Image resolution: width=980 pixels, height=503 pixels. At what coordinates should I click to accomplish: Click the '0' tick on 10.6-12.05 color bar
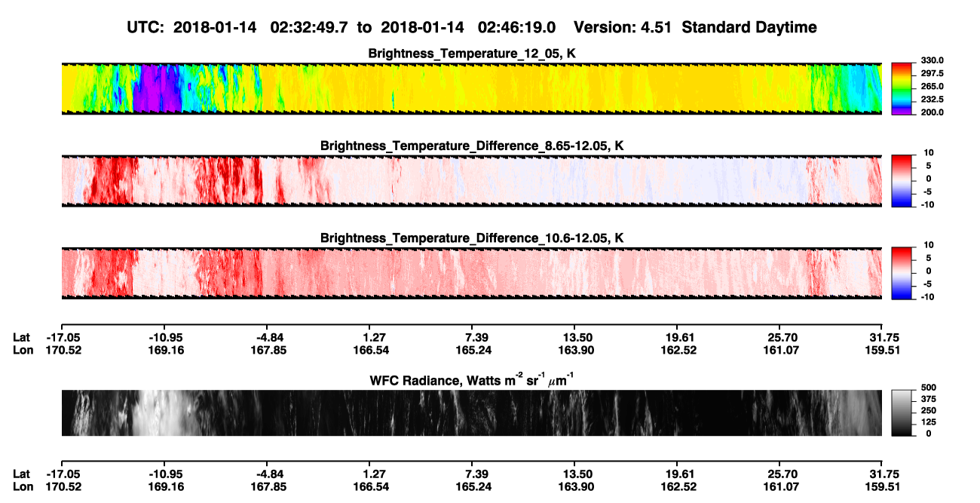tap(930, 271)
